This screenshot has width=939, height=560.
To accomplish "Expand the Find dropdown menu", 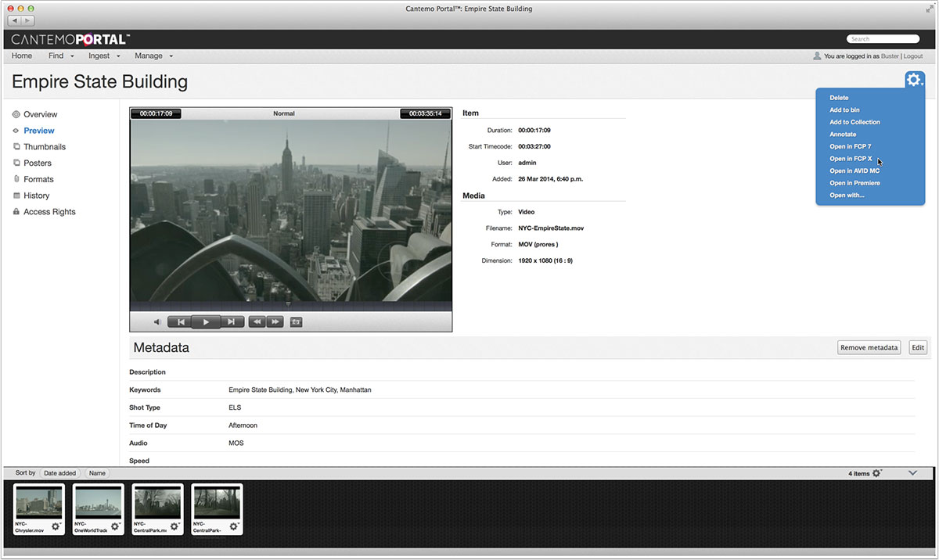I will pyautogui.click(x=61, y=56).
